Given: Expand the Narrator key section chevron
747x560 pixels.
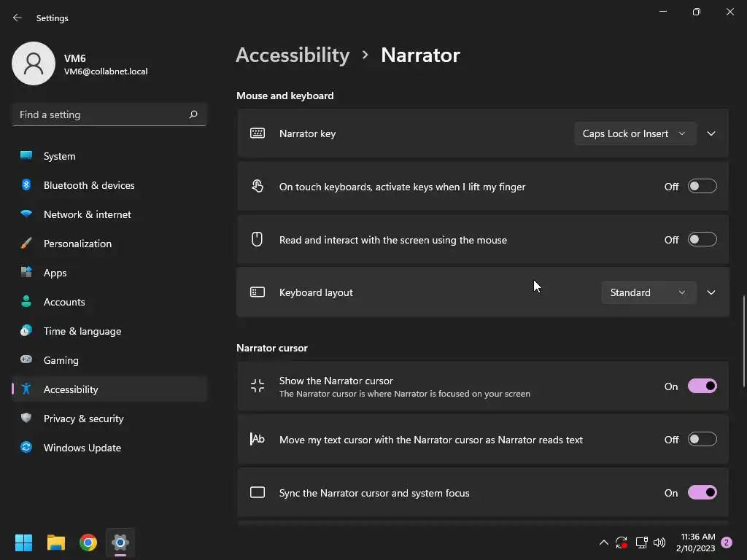Looking at the screenshot, I should point(711,133).
